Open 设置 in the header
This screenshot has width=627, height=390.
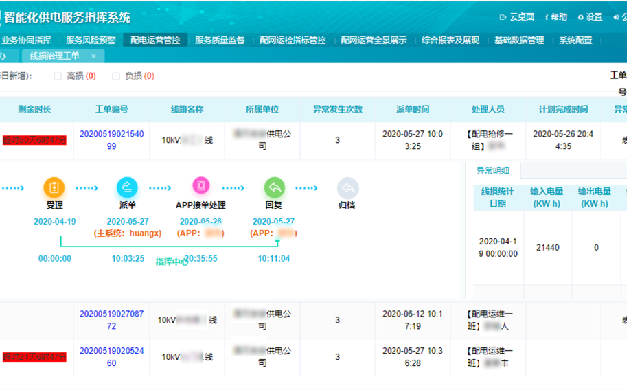[x=590, y=17]
